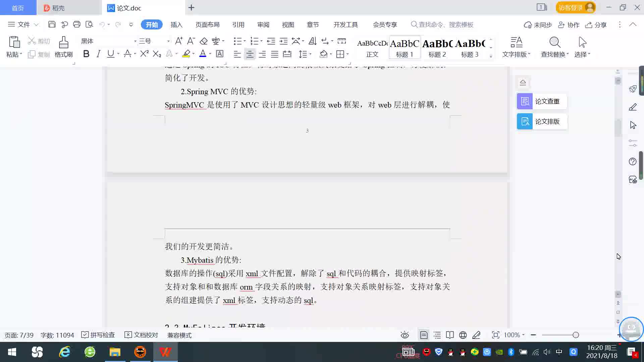
Task: Apply subscript formatting
Action: 157,54
